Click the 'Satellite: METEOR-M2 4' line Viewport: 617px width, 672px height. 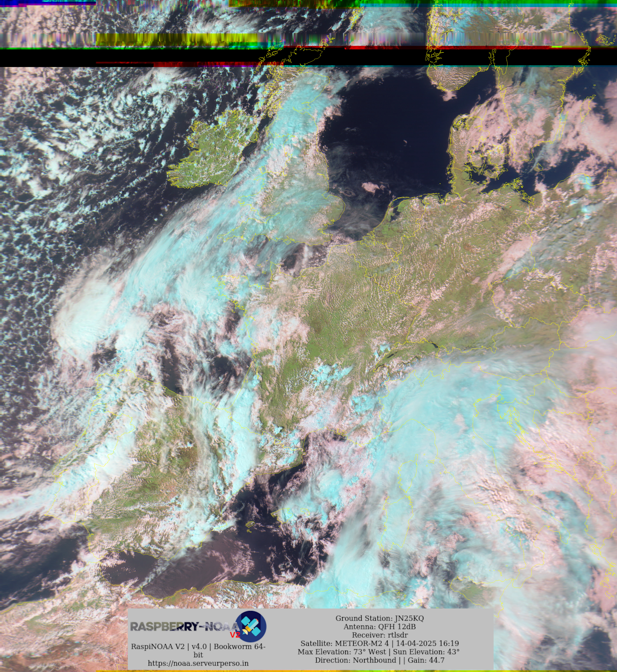pos(380,643)
